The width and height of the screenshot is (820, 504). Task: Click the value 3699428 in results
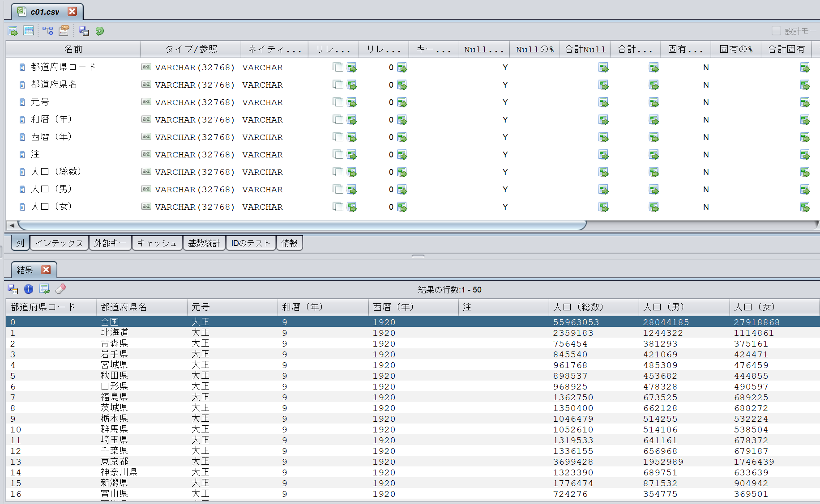point(573,462)
